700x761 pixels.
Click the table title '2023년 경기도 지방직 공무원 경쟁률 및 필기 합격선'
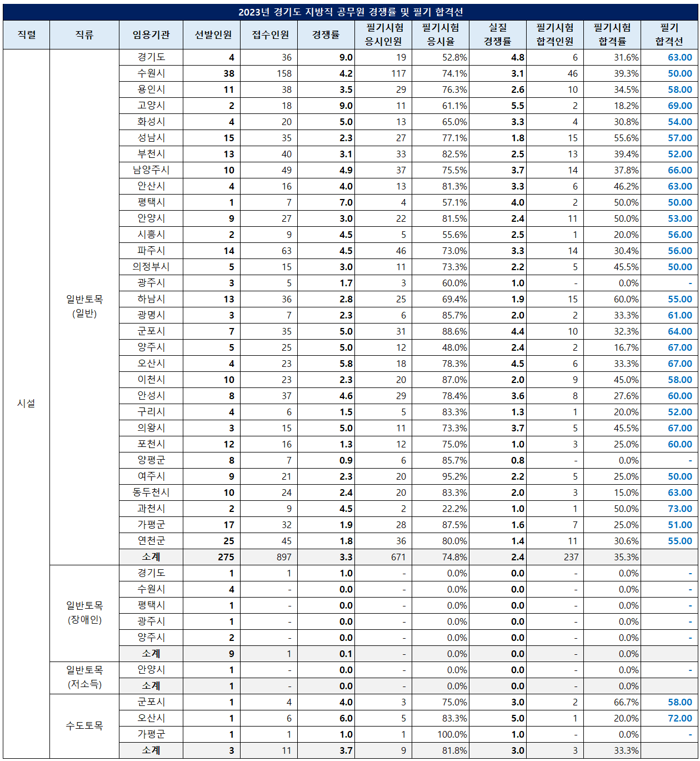[351, 12]
